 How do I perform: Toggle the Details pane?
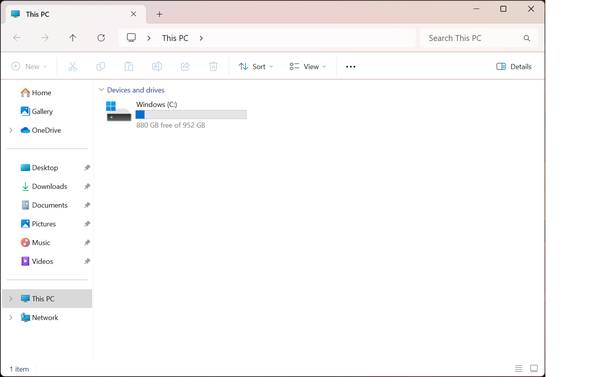pyautogui.click(x=514, y=66)
